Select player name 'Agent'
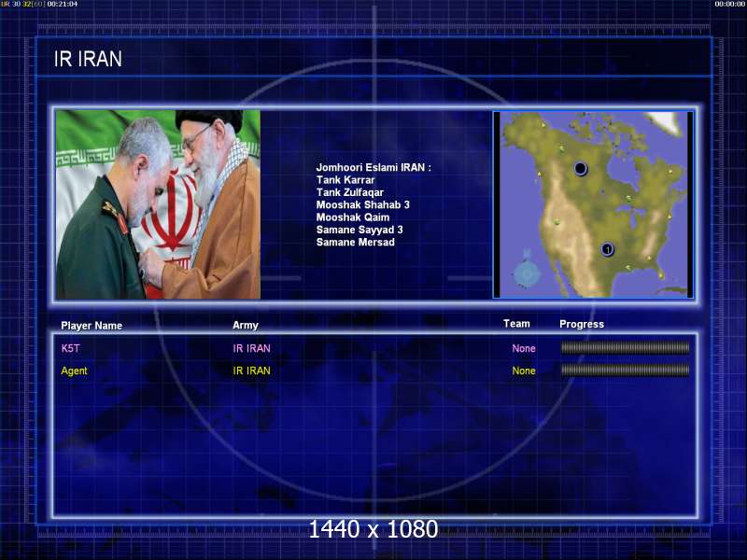This screenshot has width=747, height=560. pyautogui.click(x=75, y=371)
